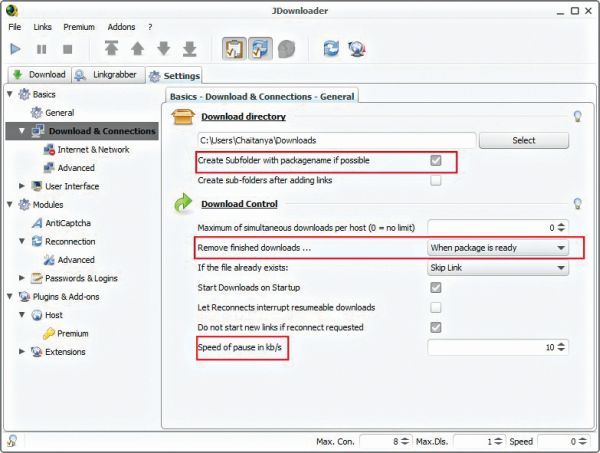Expand the Extensions tree node
This screenshot has height=453, width=600.
(22, 351)
